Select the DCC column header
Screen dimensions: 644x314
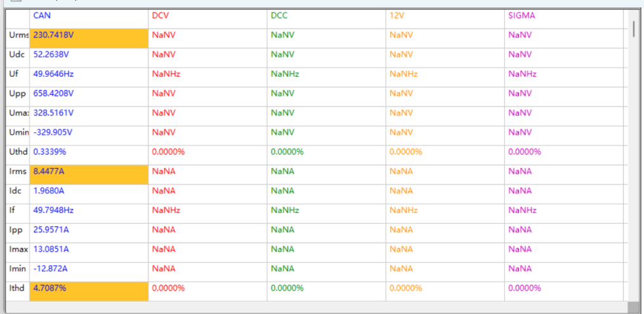tap(326, 16)
